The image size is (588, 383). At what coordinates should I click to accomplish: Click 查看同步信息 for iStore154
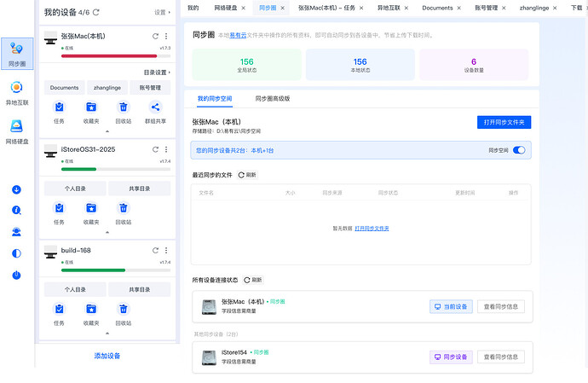(x=500, y=357)
